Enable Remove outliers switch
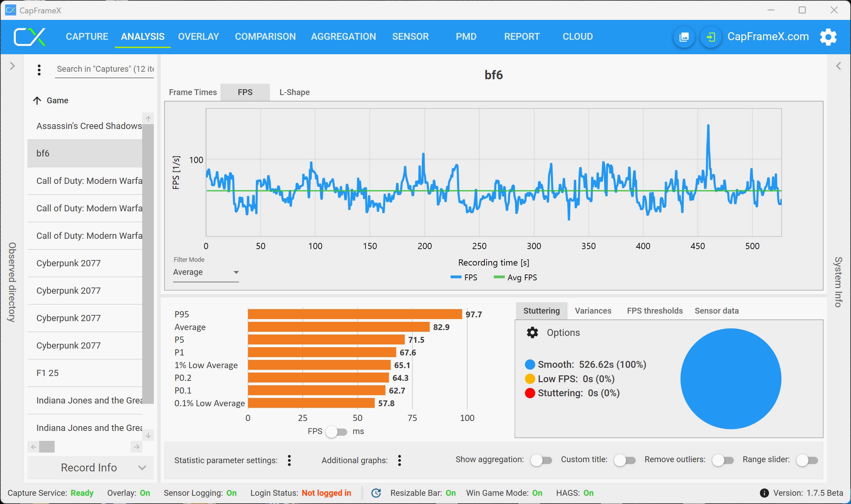Screen dimensions: 851x504 723,460
